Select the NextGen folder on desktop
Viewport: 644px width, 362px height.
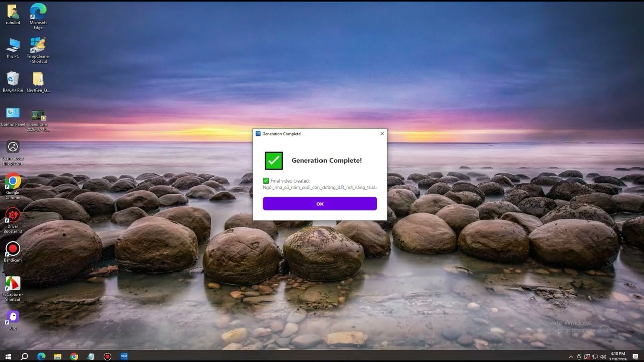click(x=38, y=82)
